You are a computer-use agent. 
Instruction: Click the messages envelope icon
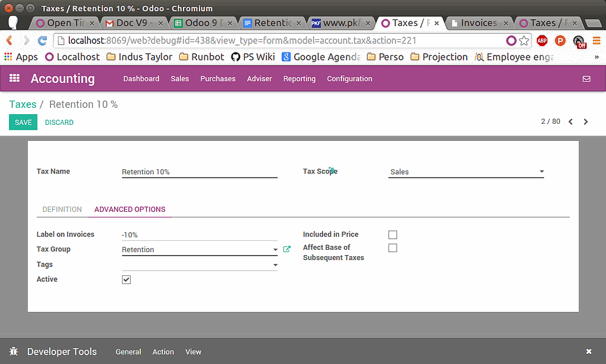click(586, 79)
